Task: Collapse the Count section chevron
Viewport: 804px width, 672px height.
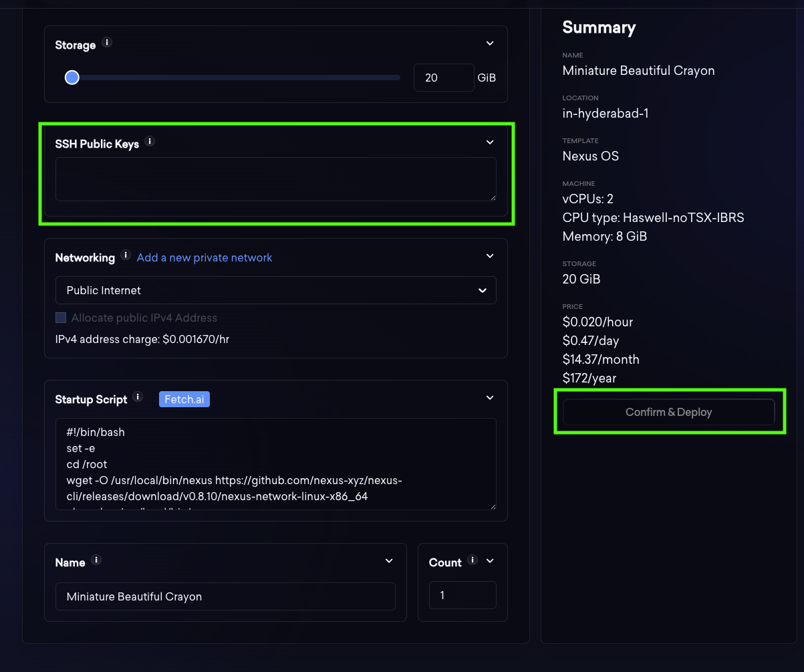Action: pos(490,561)
